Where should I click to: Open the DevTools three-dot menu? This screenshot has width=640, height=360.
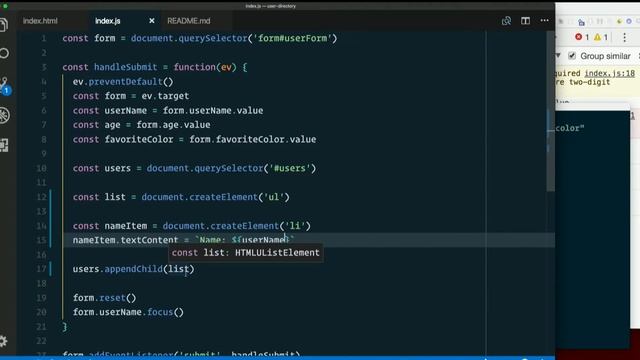624,38
